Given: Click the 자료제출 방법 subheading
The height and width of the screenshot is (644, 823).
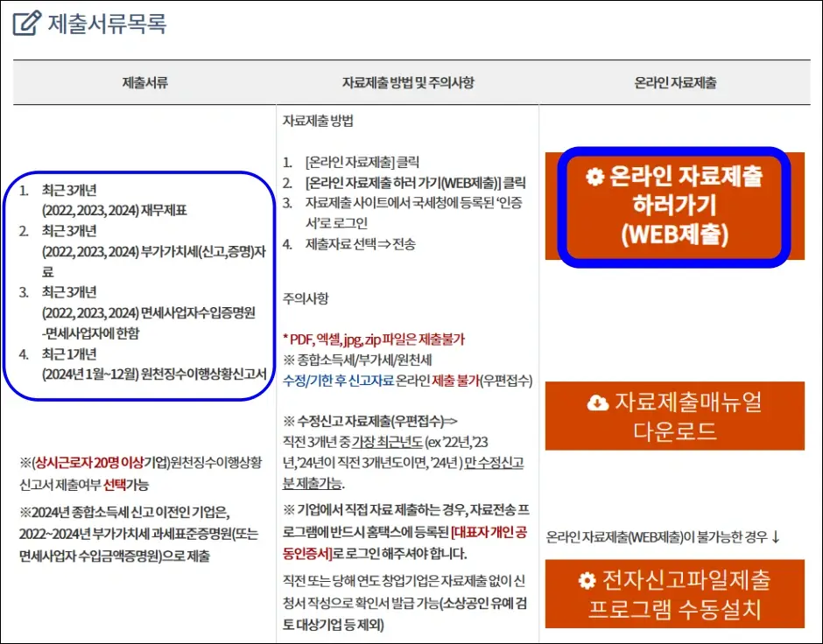Looking at the screenshot, I should pyautogui.click(x=318, y=121).
